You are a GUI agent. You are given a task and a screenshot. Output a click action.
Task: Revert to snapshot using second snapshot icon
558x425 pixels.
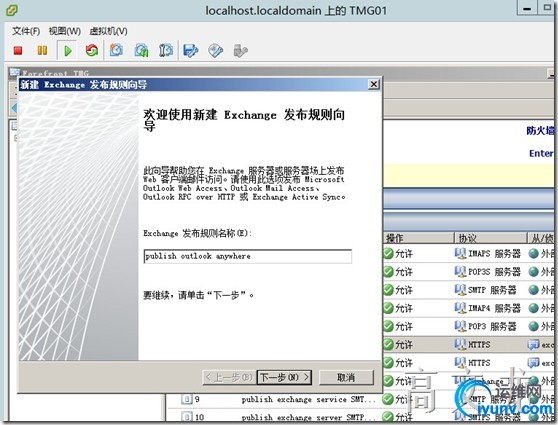click(141, 50)
